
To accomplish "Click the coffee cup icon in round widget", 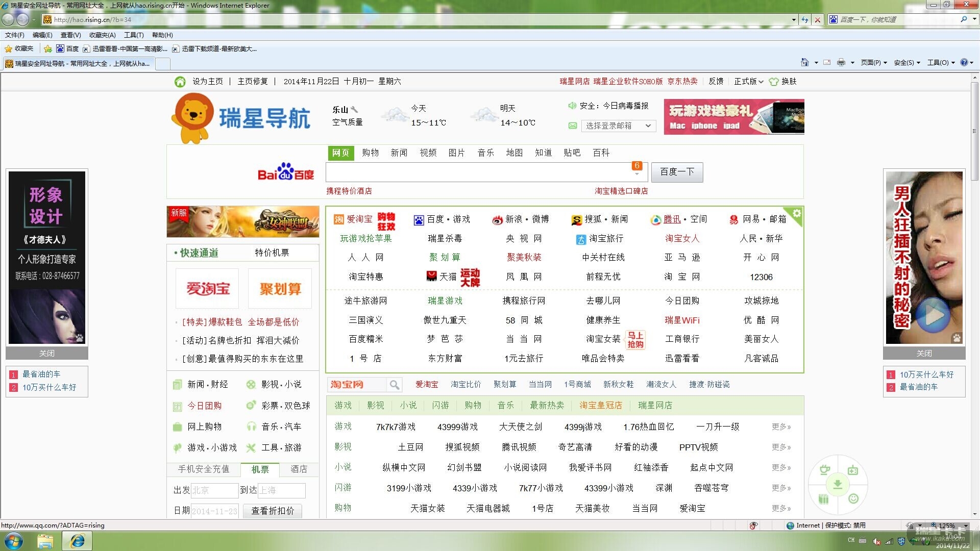I will tap(824, 470).
